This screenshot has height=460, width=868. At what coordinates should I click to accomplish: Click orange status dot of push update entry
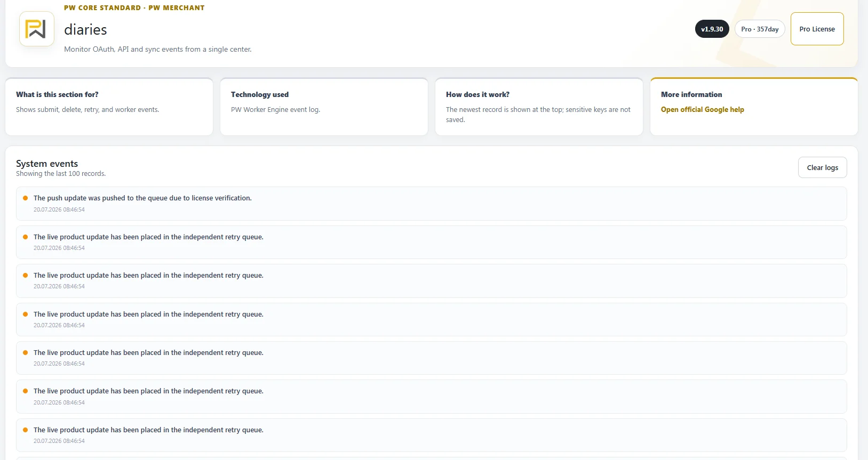coord(25,198)
